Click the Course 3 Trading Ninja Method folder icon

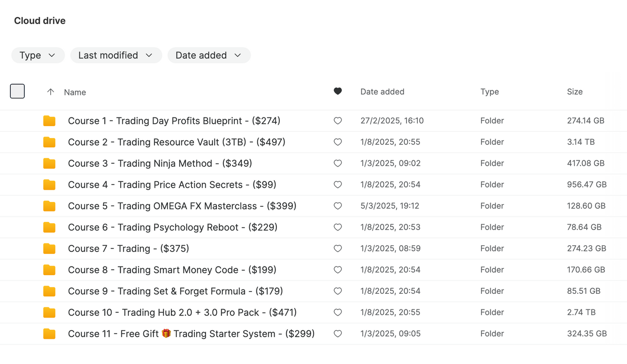[49, 163]
